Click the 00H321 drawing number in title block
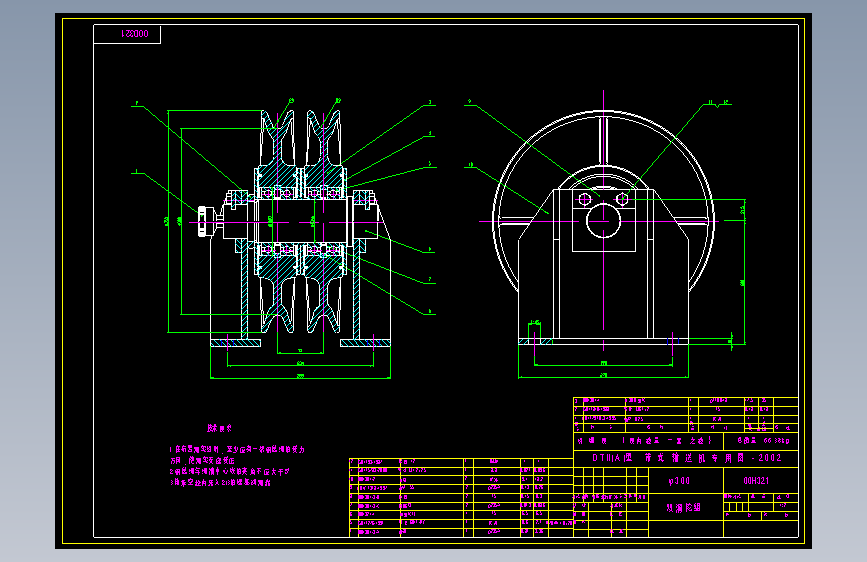This screenshot has width=867, height=562. 756,481
